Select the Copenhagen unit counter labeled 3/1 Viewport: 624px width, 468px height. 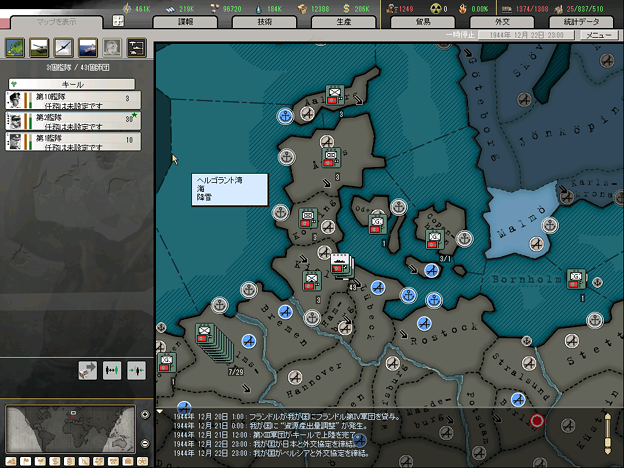tap(435, 240)
